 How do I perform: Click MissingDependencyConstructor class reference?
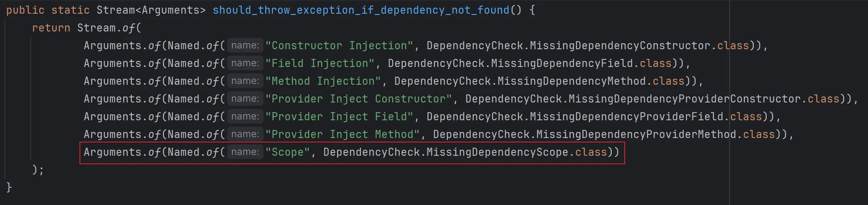point(619,46)
